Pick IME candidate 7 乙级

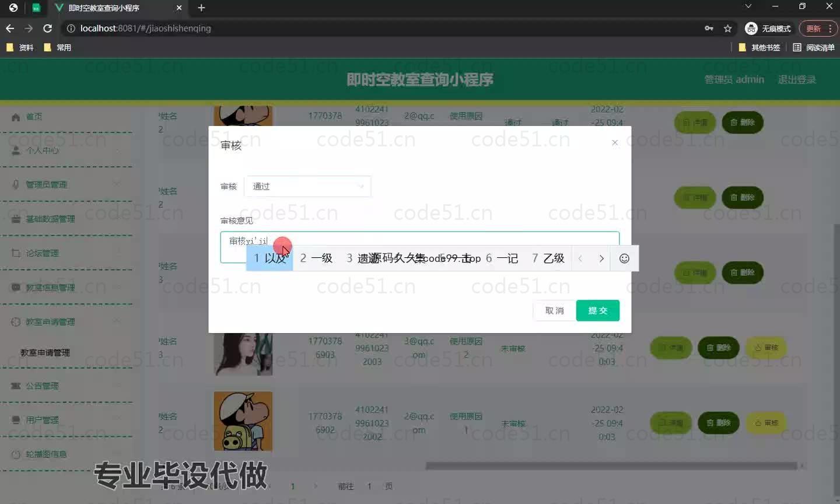point(548,258)
